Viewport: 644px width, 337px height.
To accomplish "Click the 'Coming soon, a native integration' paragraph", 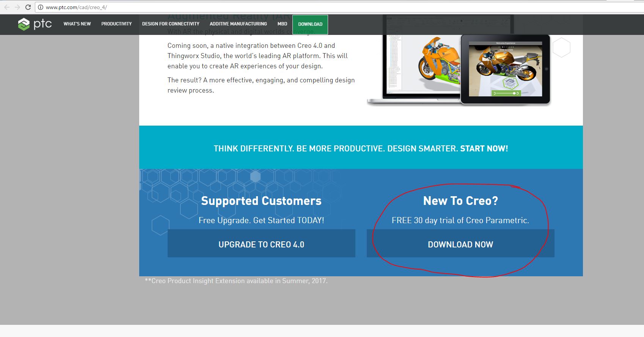I will tap(258, 56).
